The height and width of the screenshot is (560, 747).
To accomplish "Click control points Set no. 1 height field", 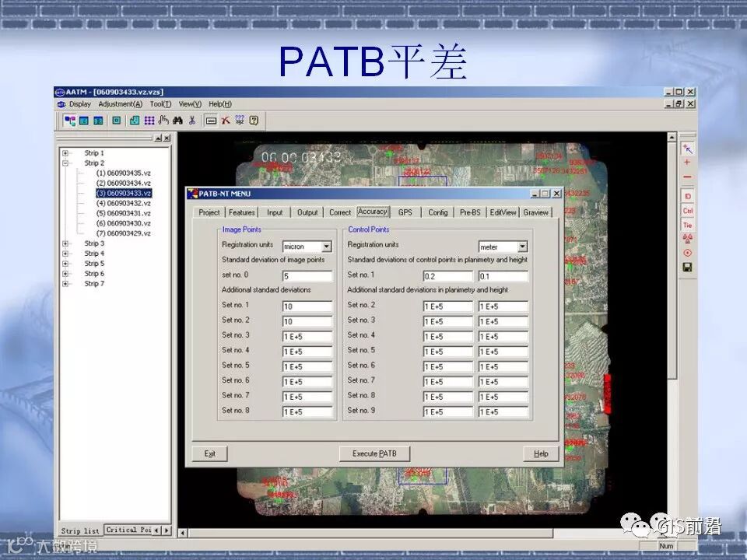I will [x=503, y=276].
